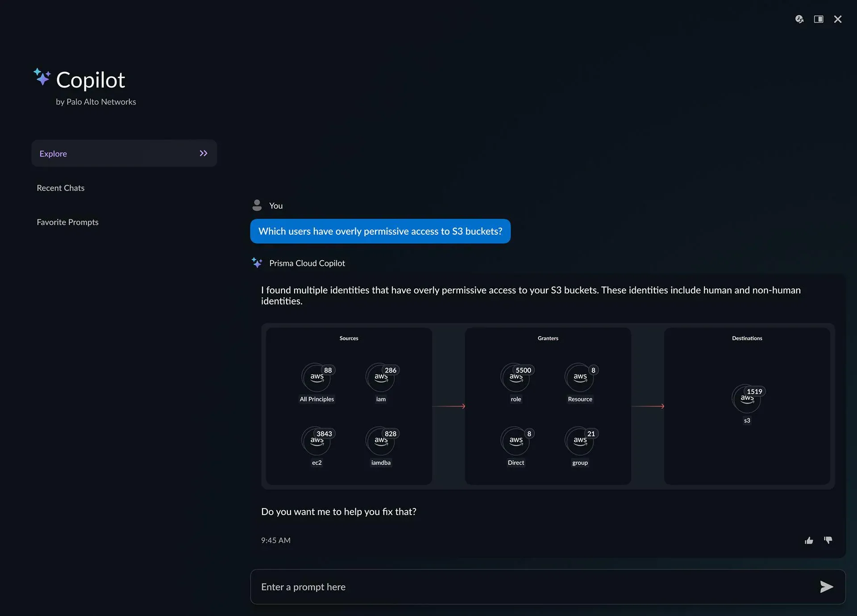Click the Copilot sparkle logo

[42, 77]
